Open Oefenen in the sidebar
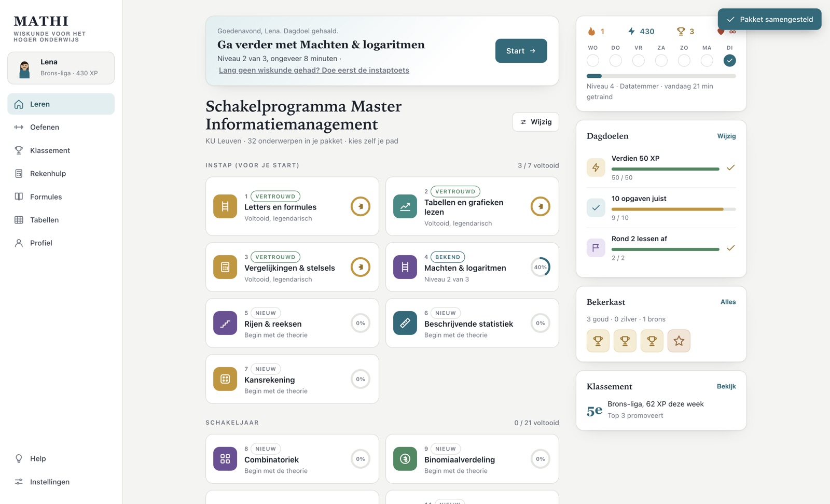 [x=61, y=127]
